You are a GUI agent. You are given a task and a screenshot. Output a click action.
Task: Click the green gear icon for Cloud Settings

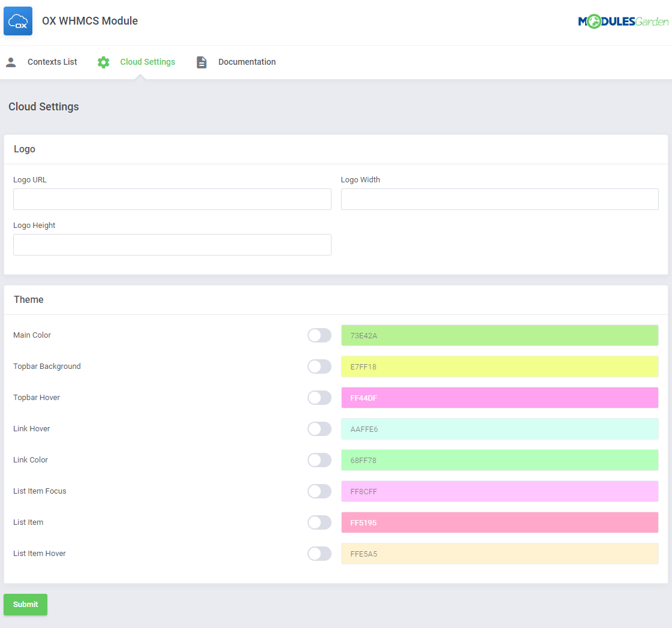(103, 62)
